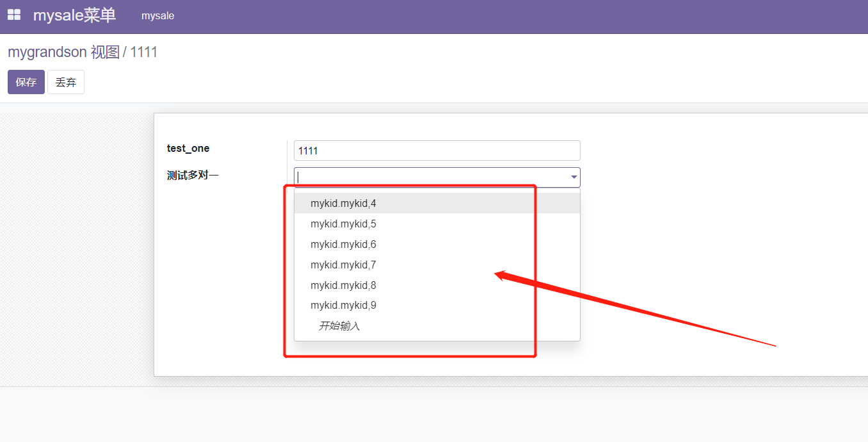Screen dimensions: 868x442
Task: Discard changes using 丢弃 button
Action: (x=66, y=81)
